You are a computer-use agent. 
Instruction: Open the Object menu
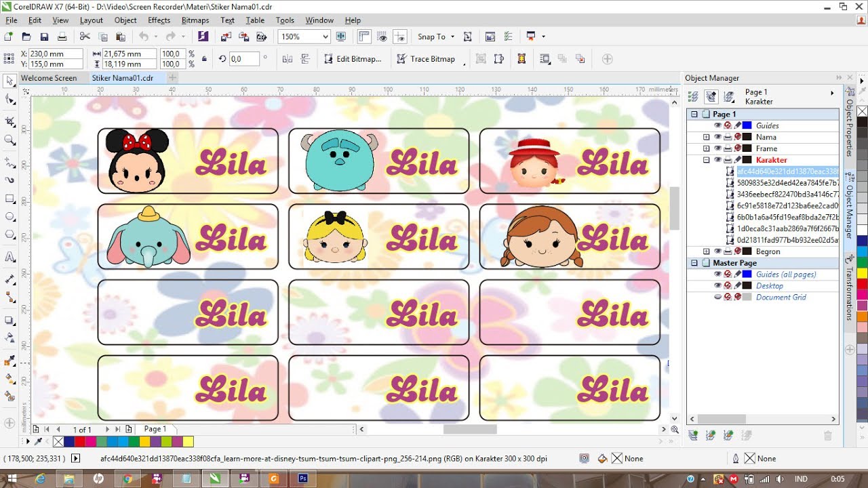click(125, 20)
